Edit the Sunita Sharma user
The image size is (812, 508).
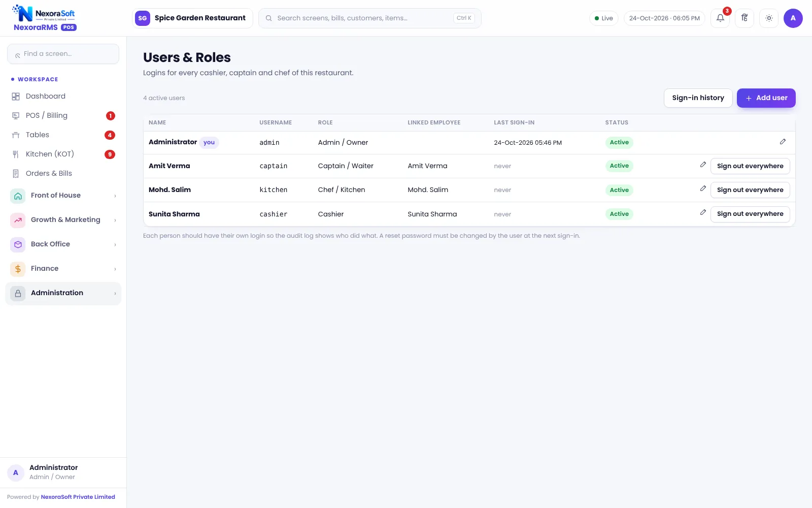tap(703, 212)
